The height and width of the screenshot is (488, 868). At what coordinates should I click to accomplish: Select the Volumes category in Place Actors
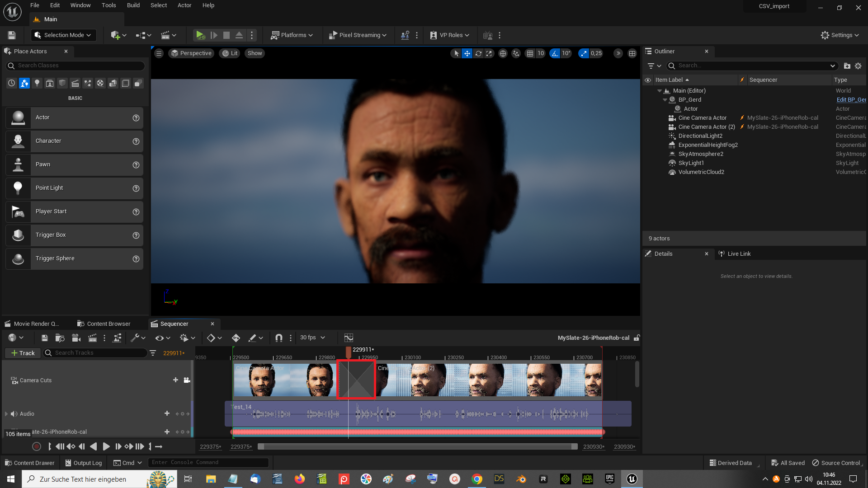coord(126,83)
